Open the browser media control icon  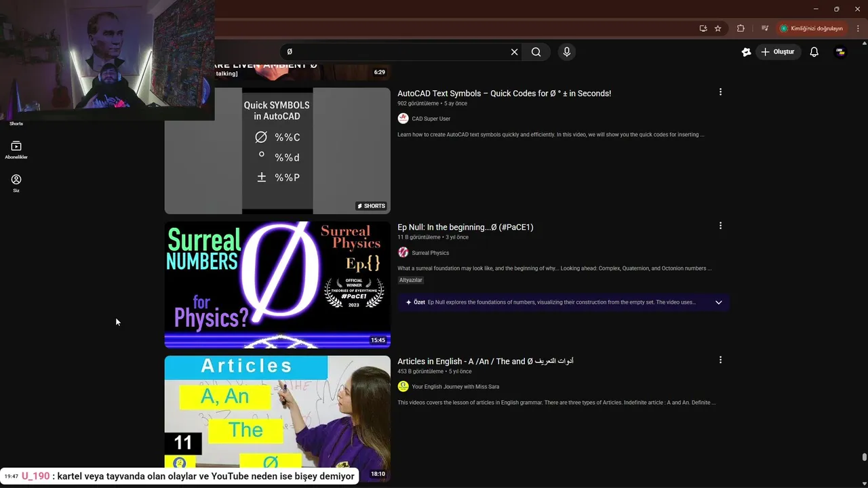765,28
